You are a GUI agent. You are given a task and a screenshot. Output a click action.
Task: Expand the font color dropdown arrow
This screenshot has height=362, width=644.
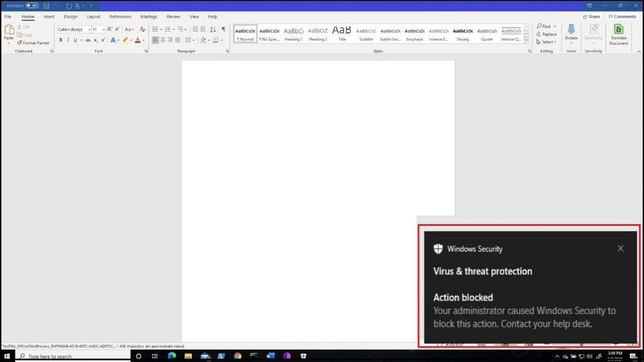click(143, 40)
